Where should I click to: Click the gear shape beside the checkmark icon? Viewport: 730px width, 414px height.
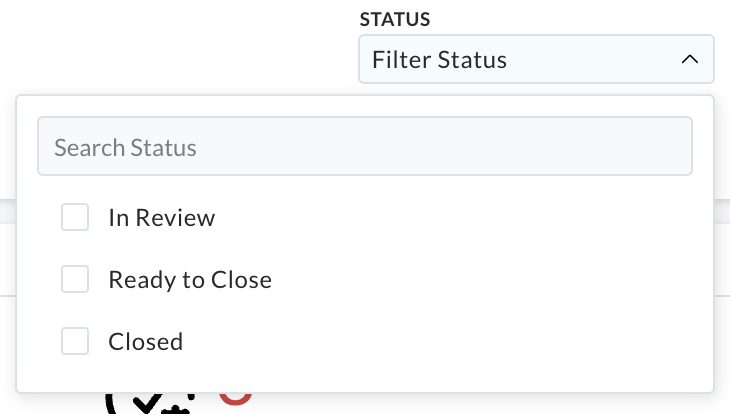tap(176, 410)
